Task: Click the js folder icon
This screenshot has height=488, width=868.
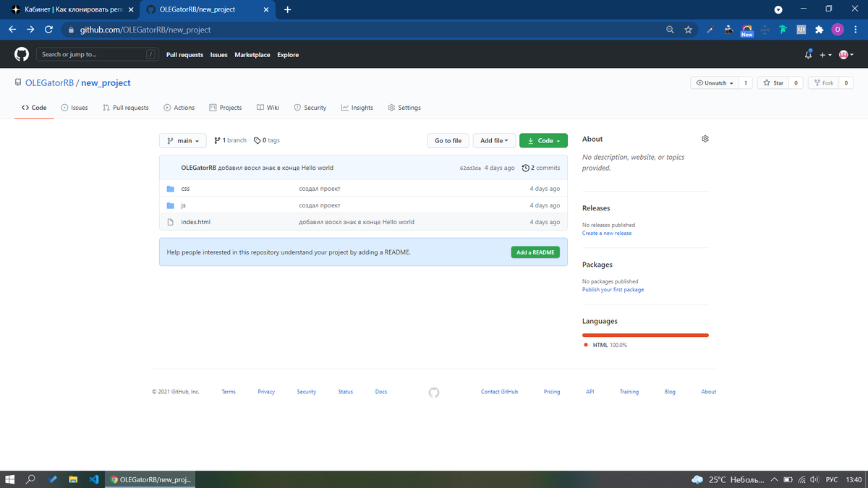Action: coord(171,205)
